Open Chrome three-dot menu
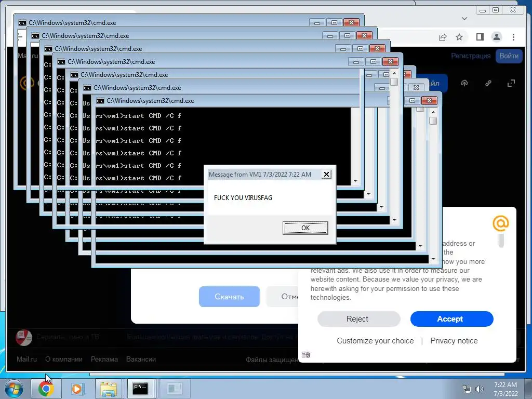Image resolution: width=532 pixels, height=399 pixels. pyautogui.click(x=513, y=37)
